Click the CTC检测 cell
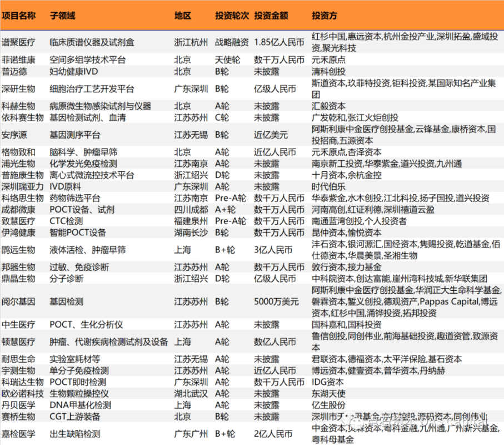 pyautogui.click(x=66, y=221)
